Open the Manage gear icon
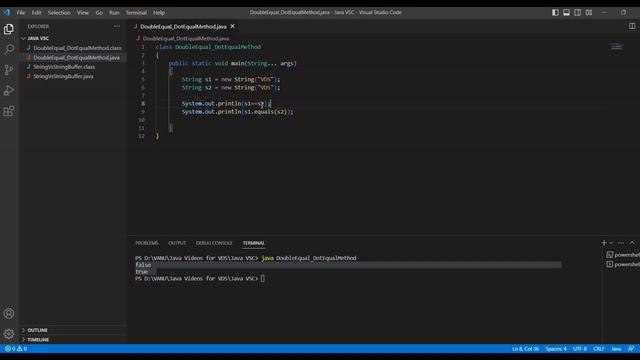 (x=9, y=334)
